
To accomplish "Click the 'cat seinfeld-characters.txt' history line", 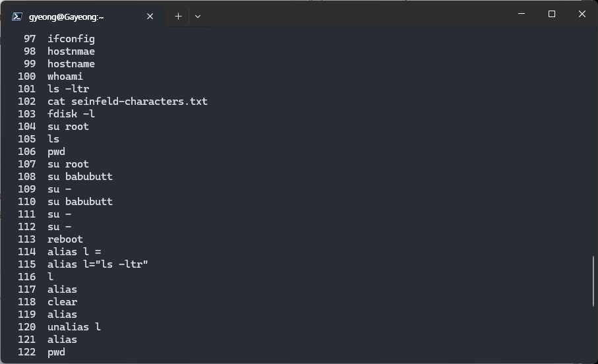I will tap(127, 102).
